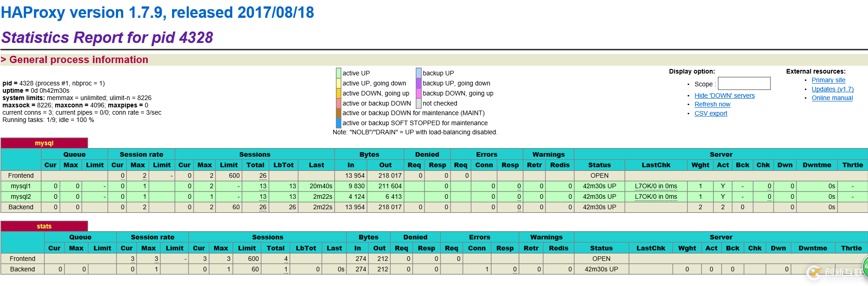This screenshot has width=868, height=286.
Task: Click the mysql2 server row name
Action: coord(21,196)
